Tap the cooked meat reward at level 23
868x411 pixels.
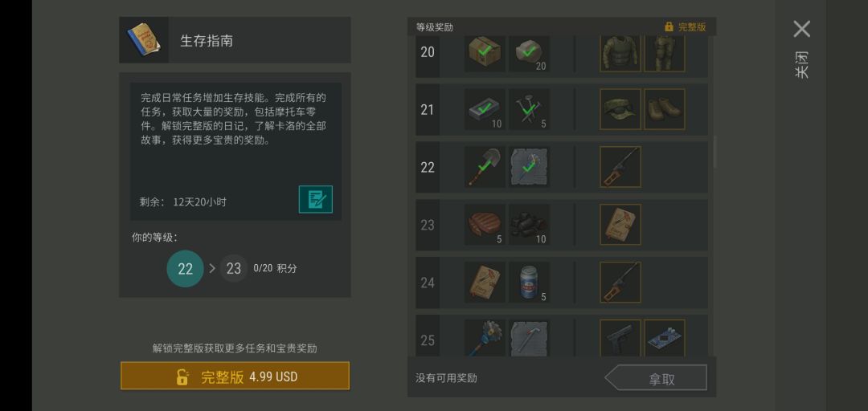tap(485, 225)
